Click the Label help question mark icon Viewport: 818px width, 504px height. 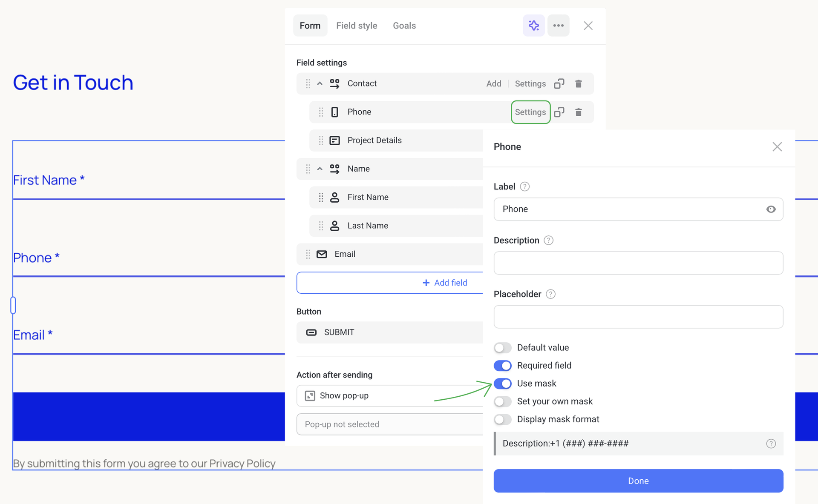pos(524,186)
